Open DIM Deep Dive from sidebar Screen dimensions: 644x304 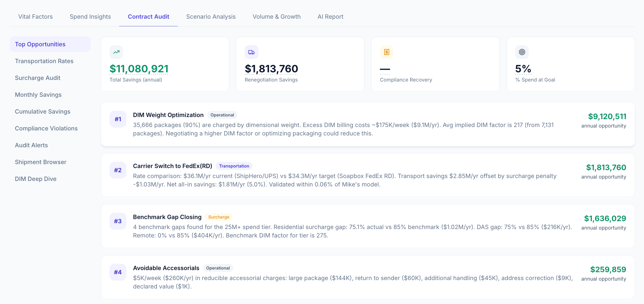(x=36, y=179)
